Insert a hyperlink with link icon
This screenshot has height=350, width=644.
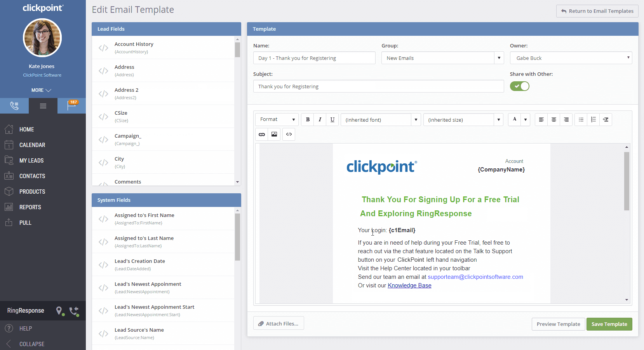pyautogui.click(x=262, y=134)
